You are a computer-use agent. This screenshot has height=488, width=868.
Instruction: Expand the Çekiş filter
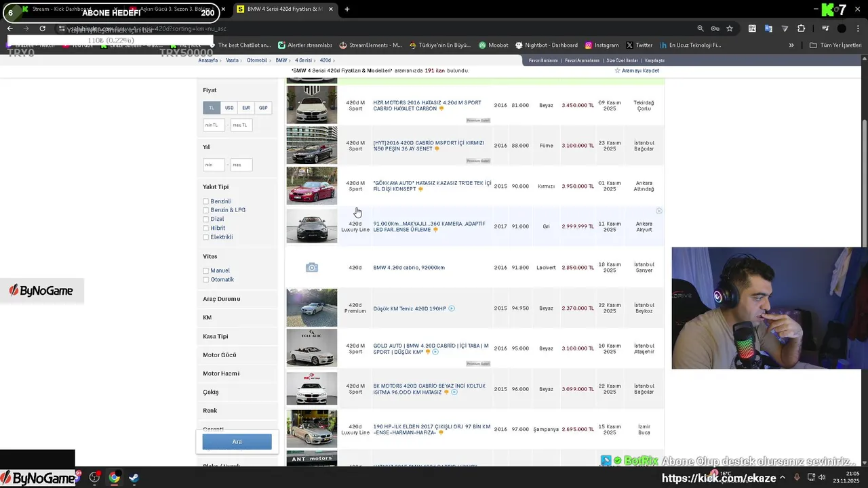pos(237,392)
